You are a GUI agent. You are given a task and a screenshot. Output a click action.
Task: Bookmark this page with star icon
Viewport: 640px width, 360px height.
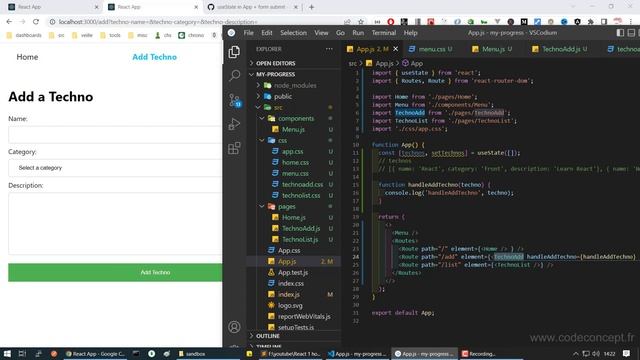(361, 22)
